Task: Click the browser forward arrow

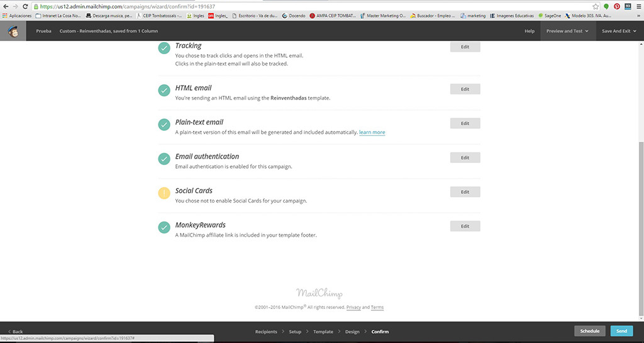Action: (x=16, y=6)
